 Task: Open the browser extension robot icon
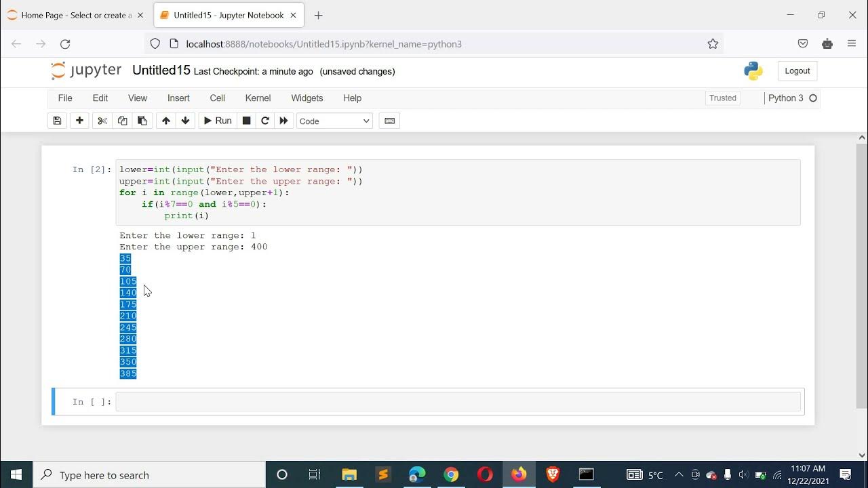827,44
